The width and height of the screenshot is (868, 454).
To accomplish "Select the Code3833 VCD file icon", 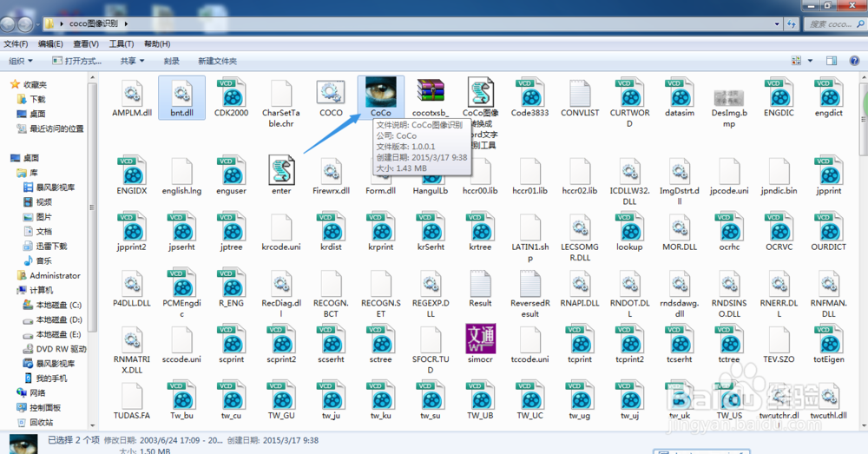I will pos(529,93).
